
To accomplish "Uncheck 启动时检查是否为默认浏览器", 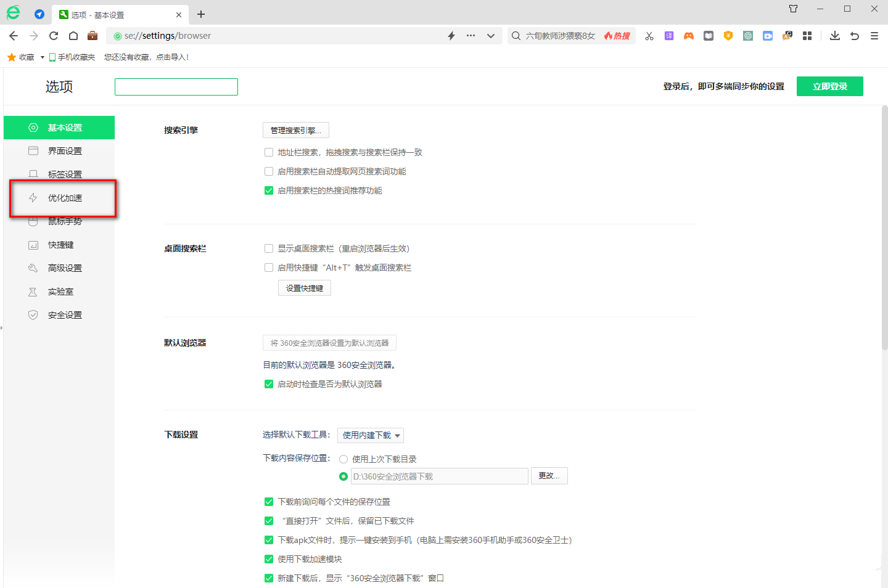I will point(269,384).
